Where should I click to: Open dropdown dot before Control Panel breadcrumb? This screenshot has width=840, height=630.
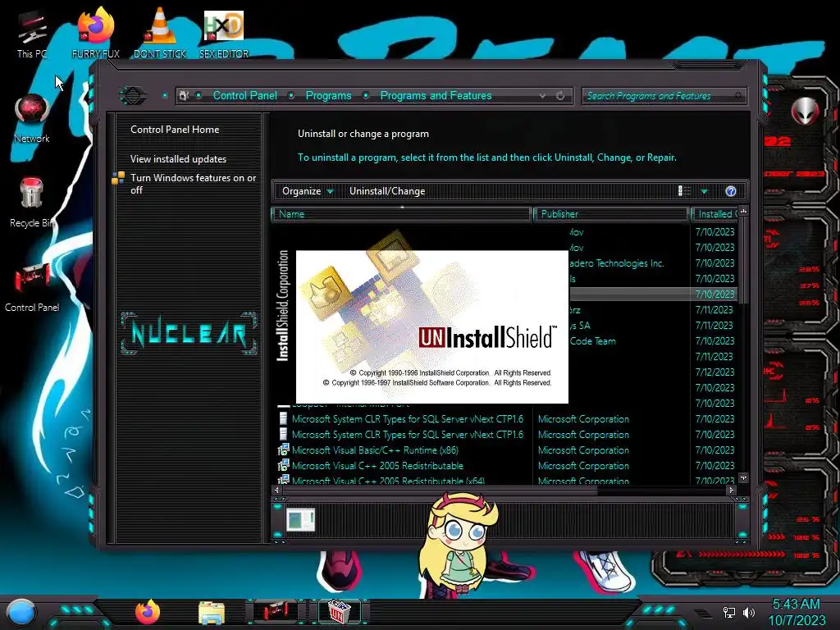[199, 95]
